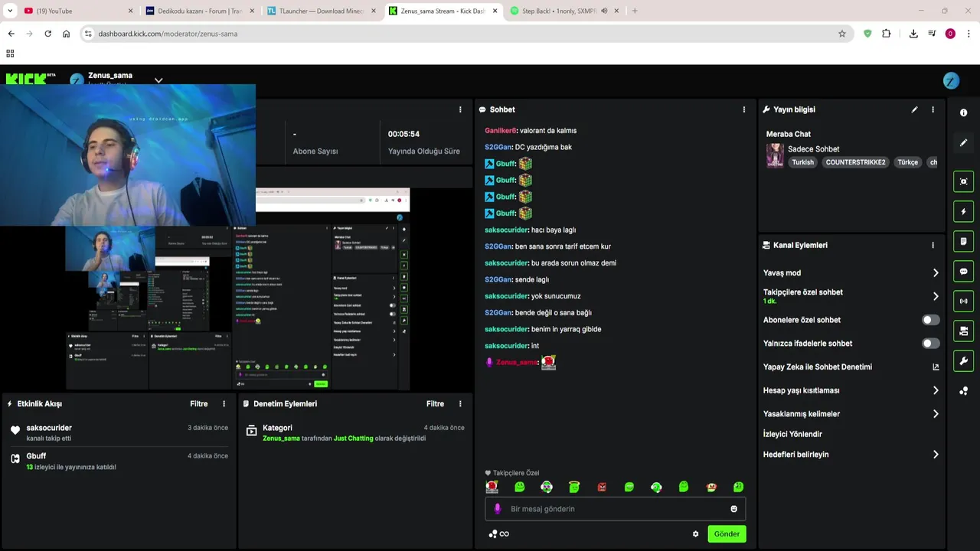Bookmark this page with star icon

[841, 34]
